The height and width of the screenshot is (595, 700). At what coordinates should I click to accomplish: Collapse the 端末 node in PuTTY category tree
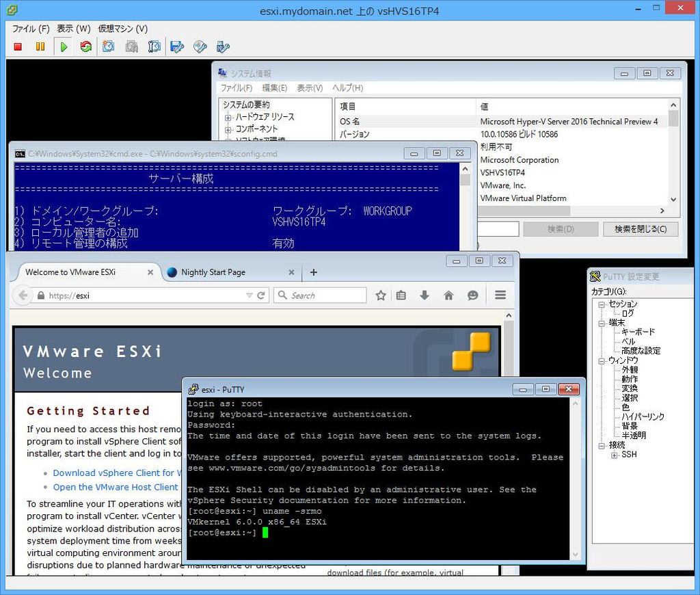coord(602,323)
